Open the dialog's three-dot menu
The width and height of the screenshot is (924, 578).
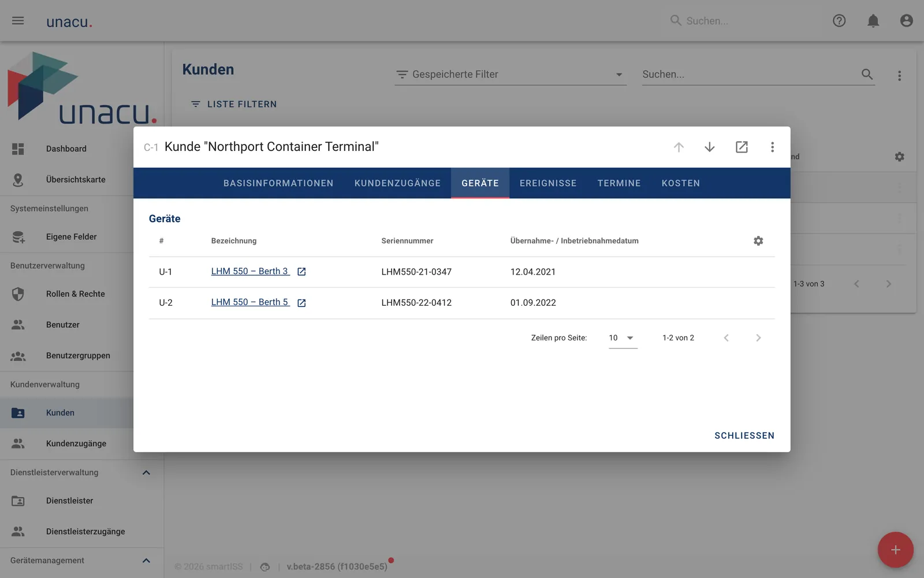772,147
